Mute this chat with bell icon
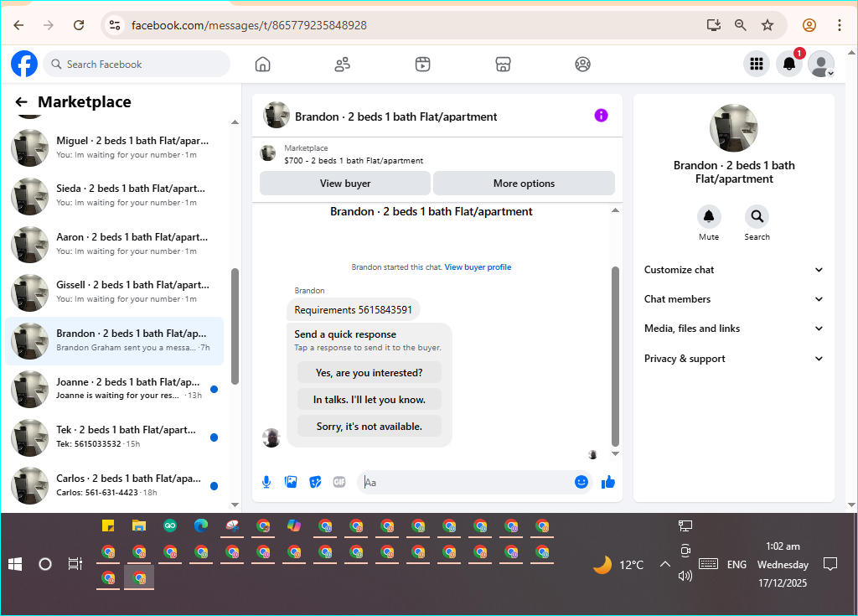The image size is (858, 616). (709, 217)
